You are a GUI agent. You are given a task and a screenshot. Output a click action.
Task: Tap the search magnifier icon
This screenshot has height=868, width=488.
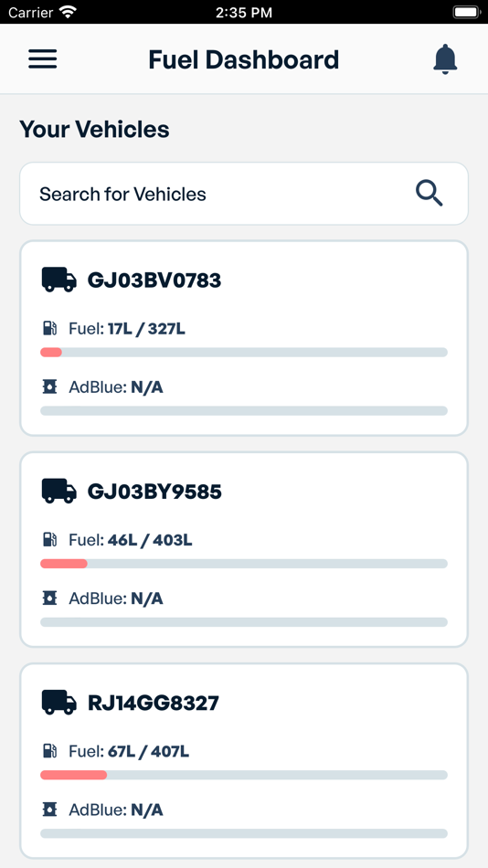430,194
